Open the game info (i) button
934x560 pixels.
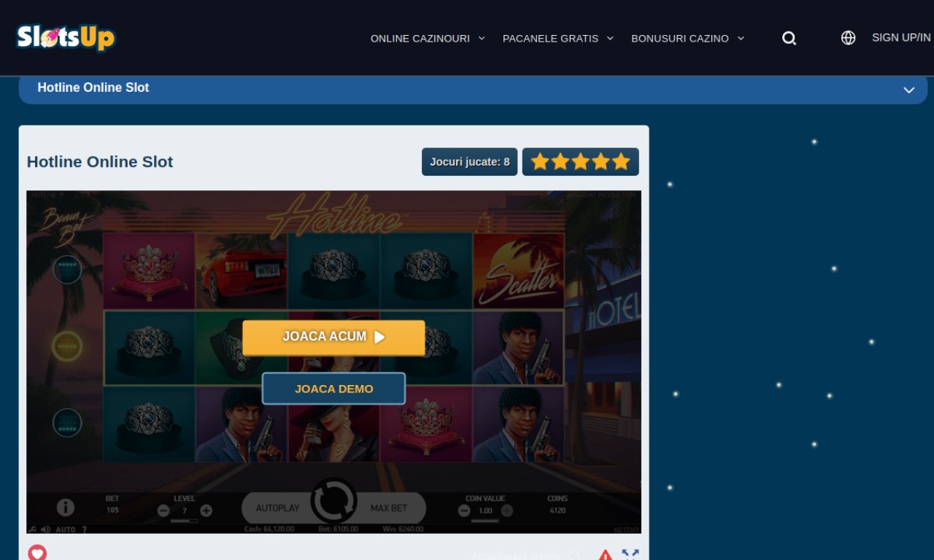[x=66, y=507]
